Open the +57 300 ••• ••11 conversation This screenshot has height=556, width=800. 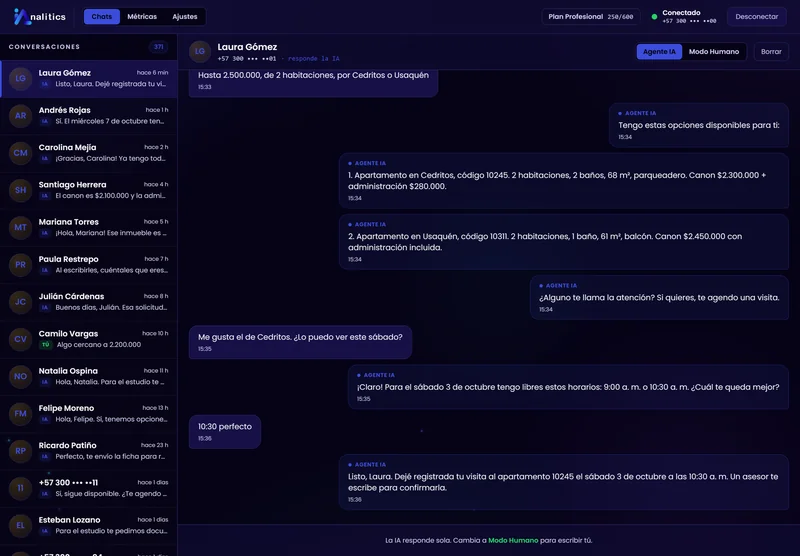89,489
